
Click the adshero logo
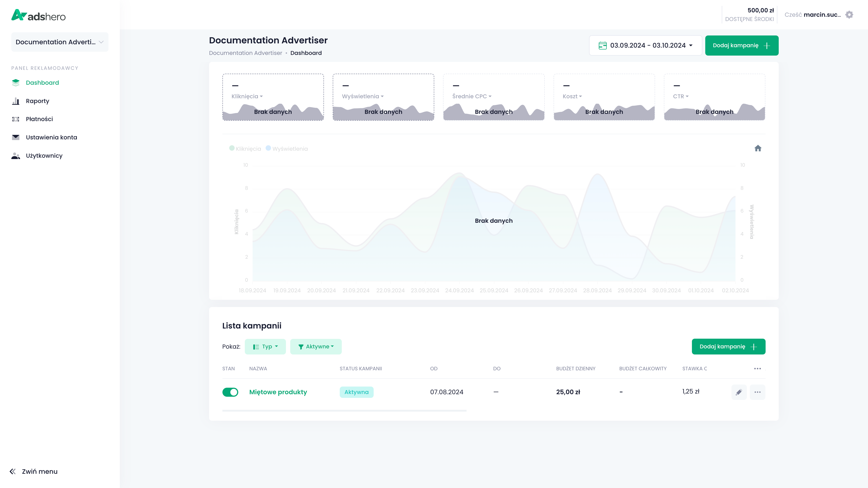tap(38, 16)
